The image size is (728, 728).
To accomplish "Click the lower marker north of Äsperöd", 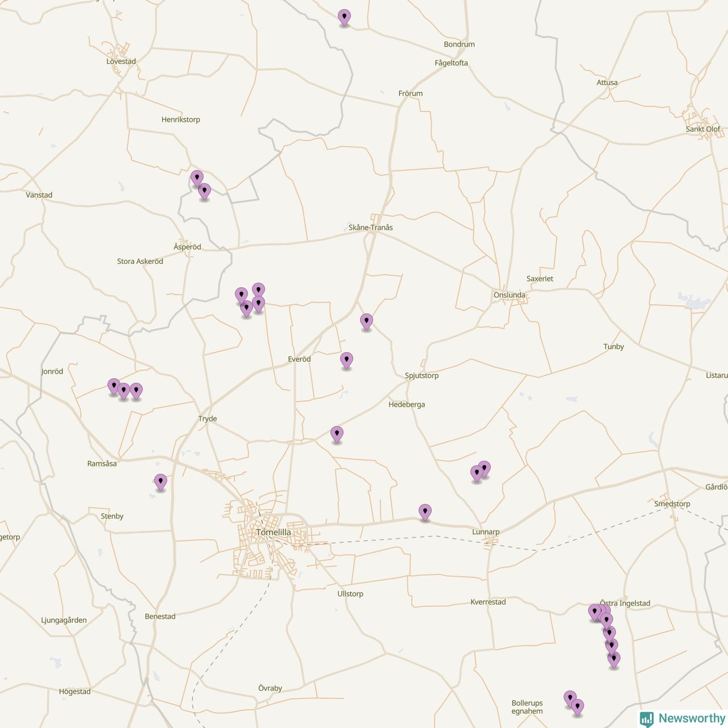I will (x=204, y=192).
